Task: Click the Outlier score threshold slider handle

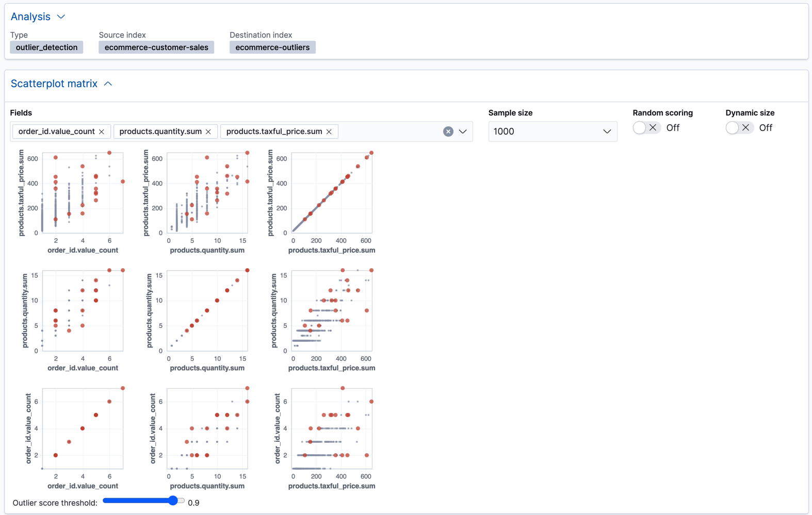Action: coord(174,501)
